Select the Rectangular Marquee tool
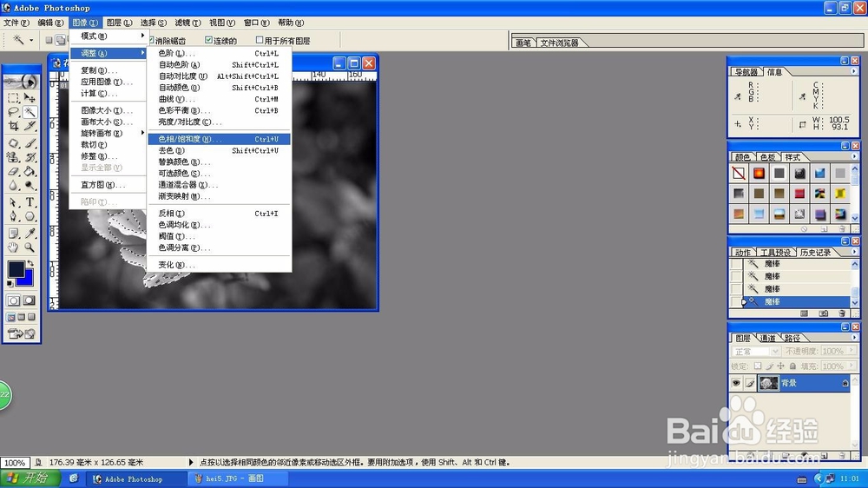 [x=13, y=98]
